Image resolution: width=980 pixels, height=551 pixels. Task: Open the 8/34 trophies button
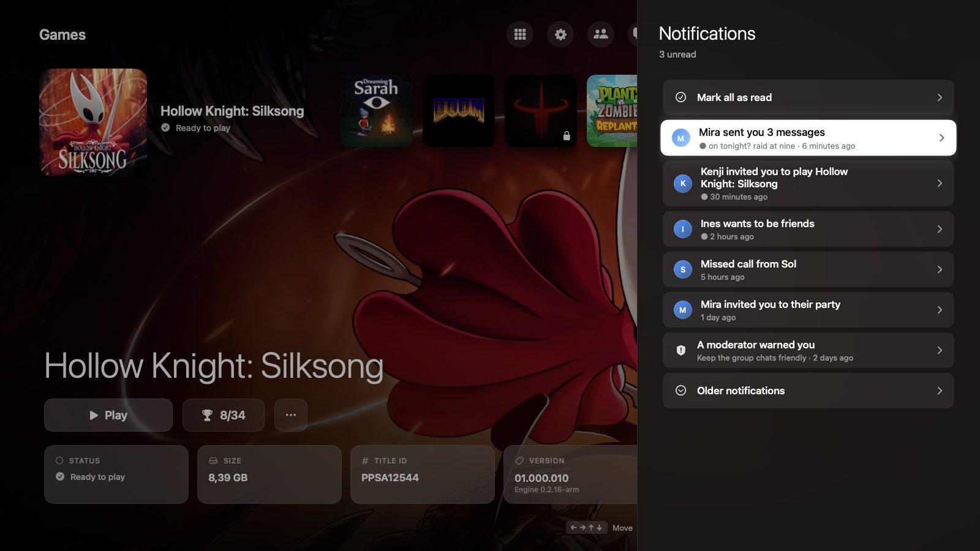pyautogui.click(x=224, y=415)
